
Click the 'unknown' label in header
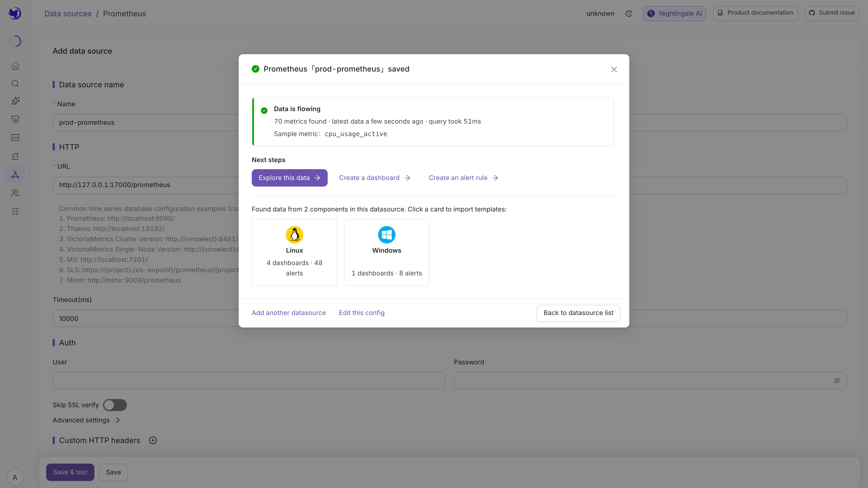point(600,14)
